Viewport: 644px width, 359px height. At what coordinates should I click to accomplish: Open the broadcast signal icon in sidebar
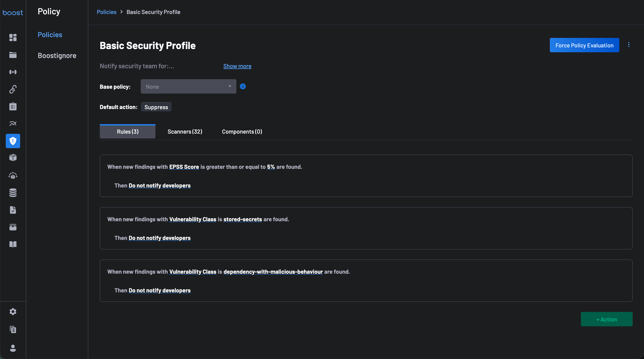click(13, 72)
